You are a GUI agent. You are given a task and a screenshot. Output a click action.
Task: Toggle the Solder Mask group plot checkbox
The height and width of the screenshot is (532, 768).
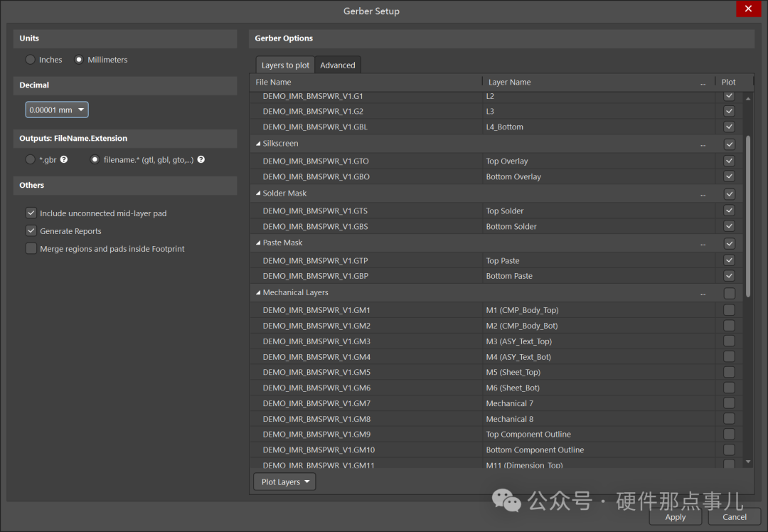(x=730, y=194)
